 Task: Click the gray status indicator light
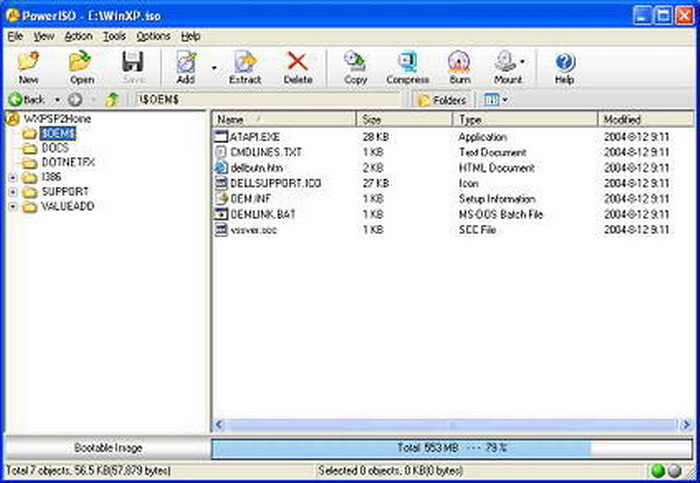coord(675,471)
